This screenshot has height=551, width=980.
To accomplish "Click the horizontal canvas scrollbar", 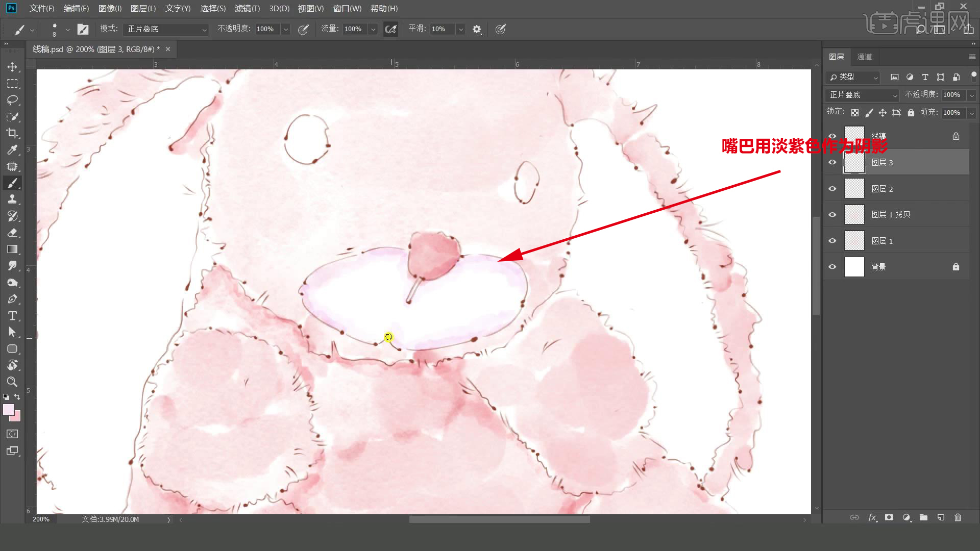I will [499, 519].
